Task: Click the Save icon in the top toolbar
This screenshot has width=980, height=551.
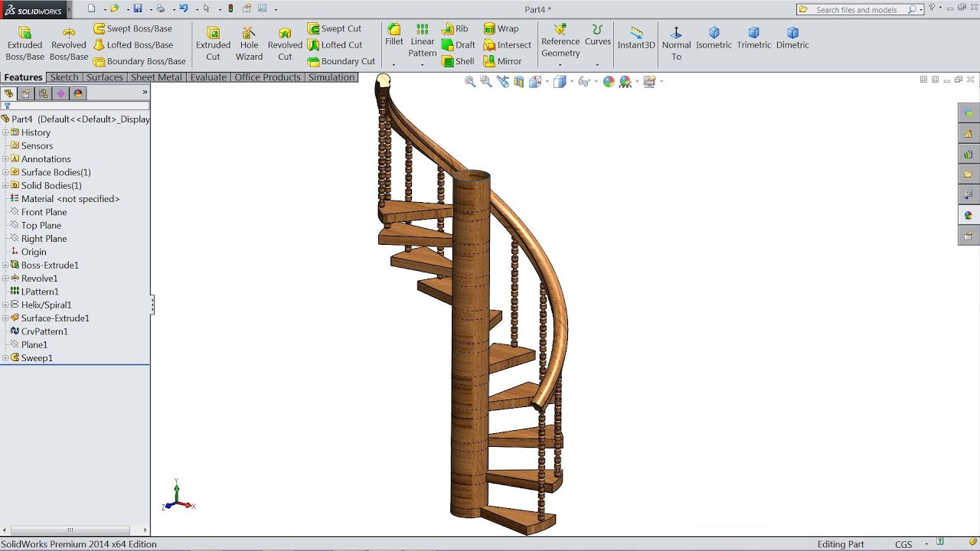Action: (138, 8)
